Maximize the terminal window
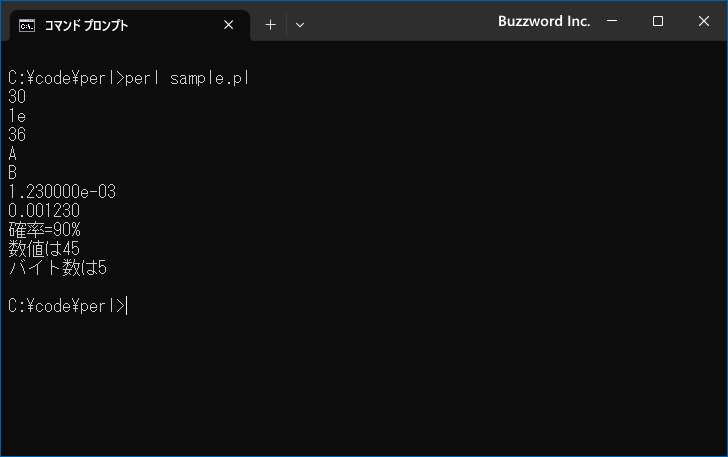This screenshot has width=728, height=457. (657, 21)
